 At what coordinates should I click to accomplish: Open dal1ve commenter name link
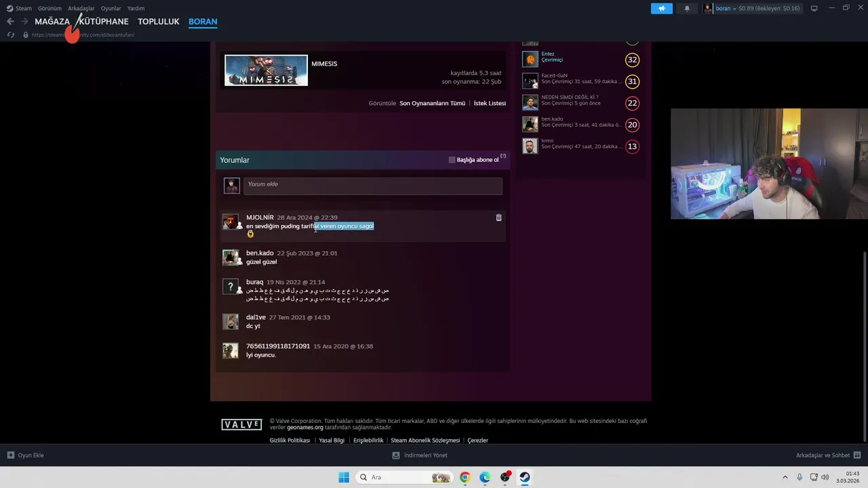256,317
